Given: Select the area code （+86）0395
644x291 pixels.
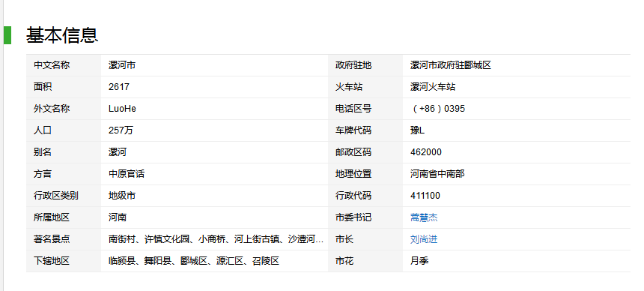Looking at the screenshot, I should pos(438,109).
